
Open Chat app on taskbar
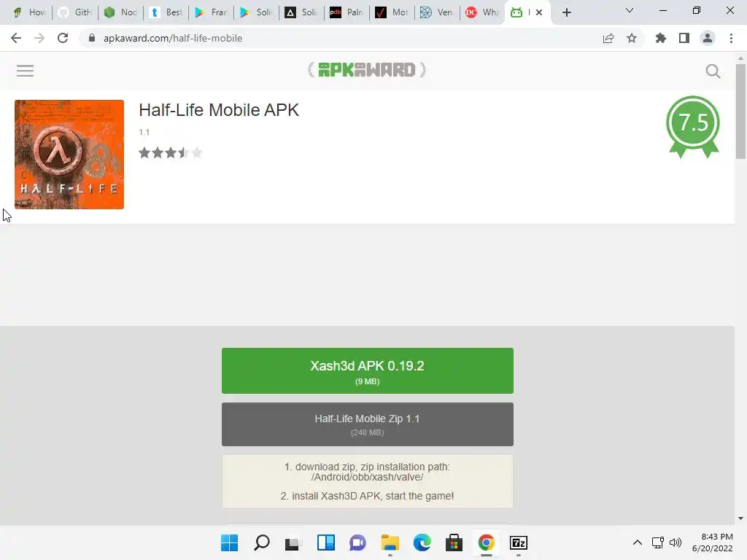pyautogui.click(x=357, y=542)
